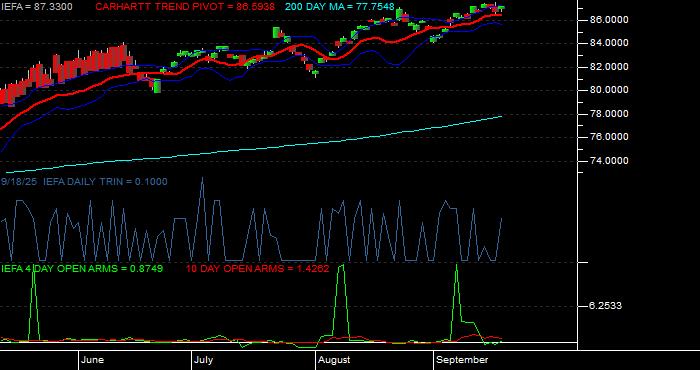Select the 80.0000 price axis value

pyautogui.click(x=610, y=90)
